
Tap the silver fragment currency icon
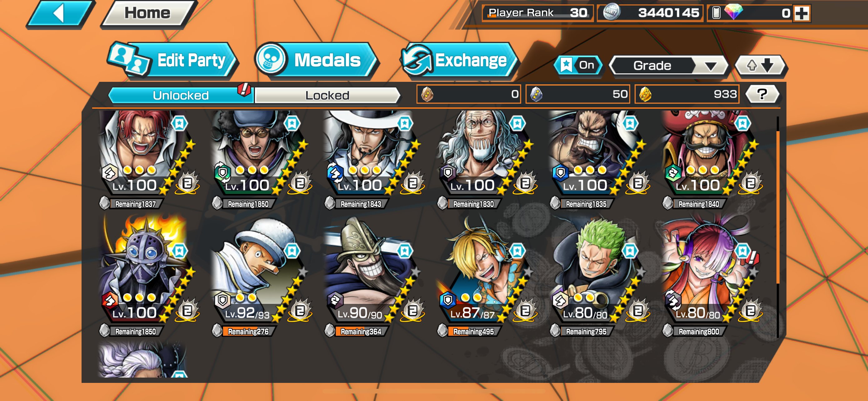tap(536, 94)
